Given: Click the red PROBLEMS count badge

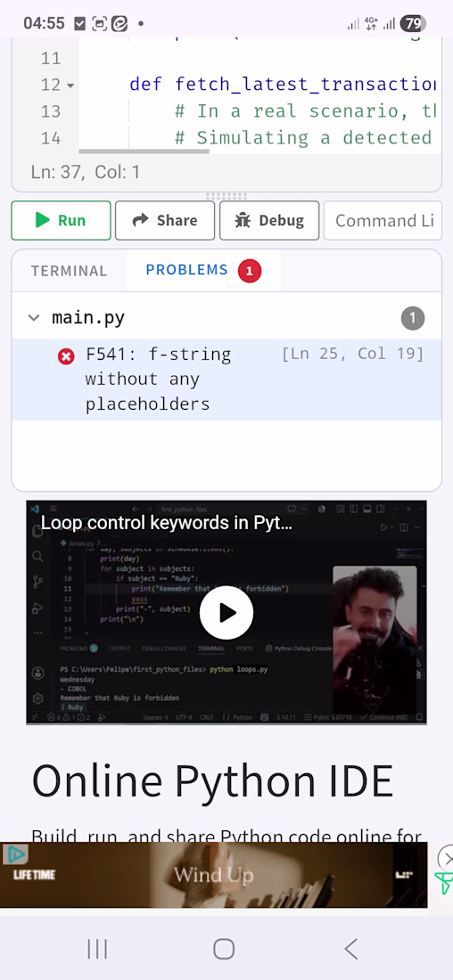Looking at the screenshot, I should (250, 271).
